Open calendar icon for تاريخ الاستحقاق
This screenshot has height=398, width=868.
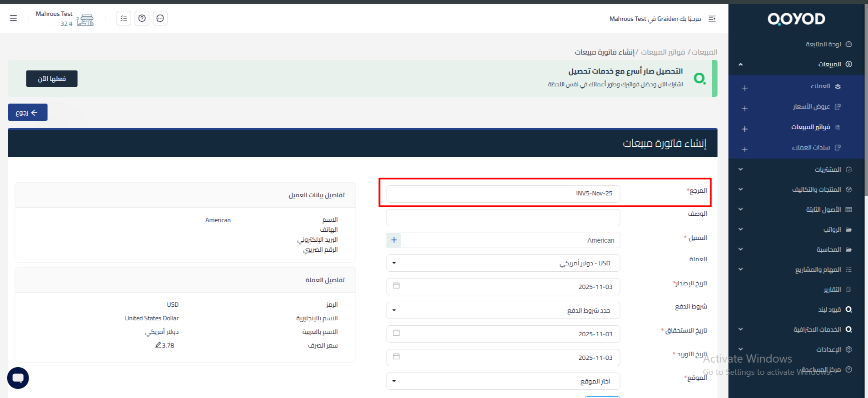[x=396, y=333]
